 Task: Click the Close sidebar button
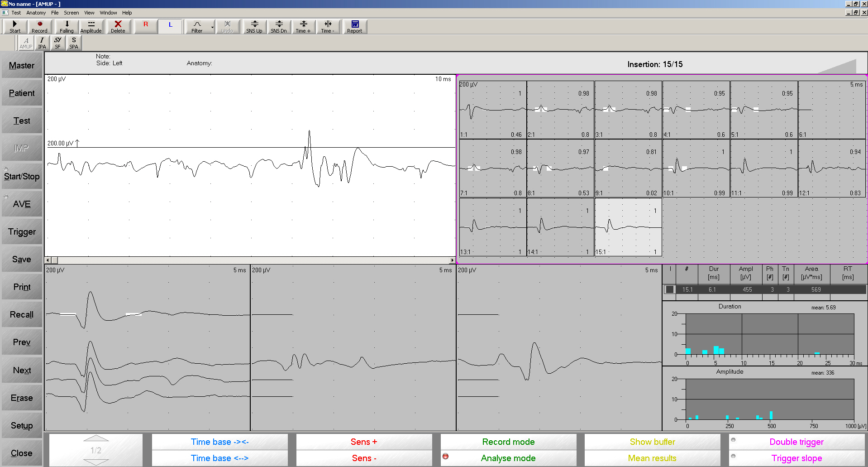(22, 453)
